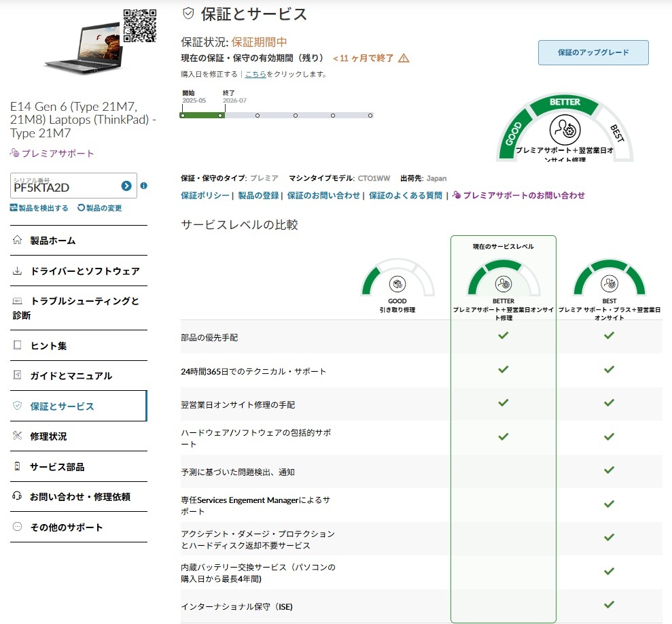672x624 pixels.
Task: Click the QR code above the laptop image
Action: (139, 26)
